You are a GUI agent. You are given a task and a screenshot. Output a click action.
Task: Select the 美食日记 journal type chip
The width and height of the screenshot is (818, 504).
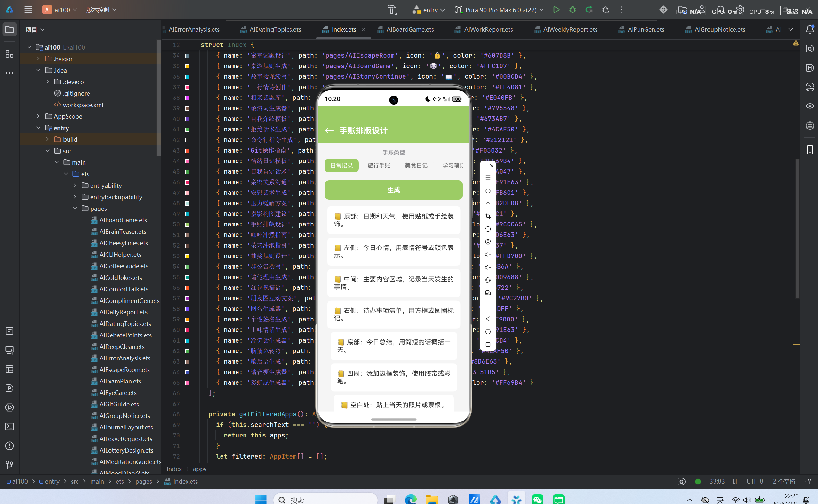click(416, 165)
